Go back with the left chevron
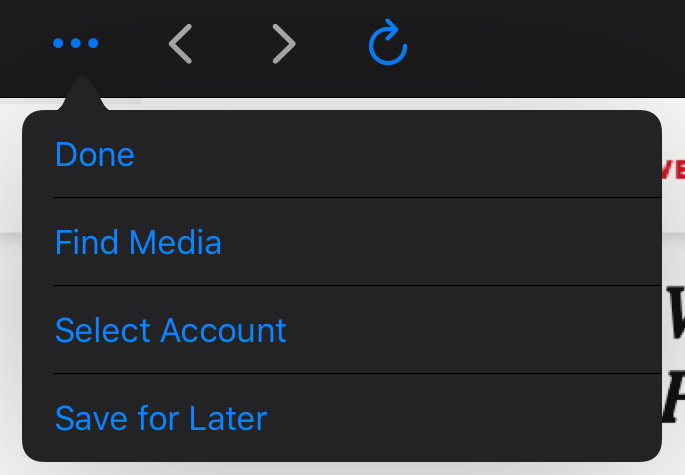Image resolution: width=685 pixels, height=475 pixels. coord(180,44)
